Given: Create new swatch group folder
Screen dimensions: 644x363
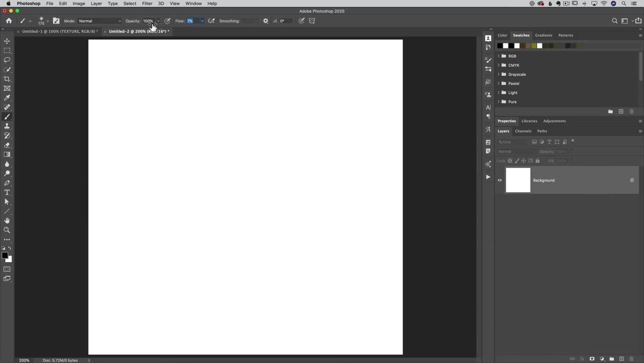Looking at the screenshot, I should [610, 111].
